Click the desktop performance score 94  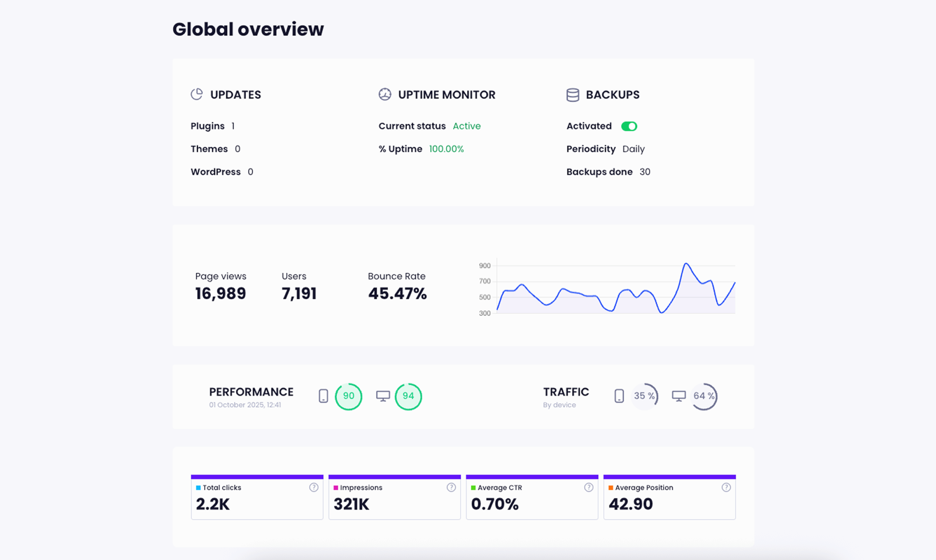(x=408, y=396)
